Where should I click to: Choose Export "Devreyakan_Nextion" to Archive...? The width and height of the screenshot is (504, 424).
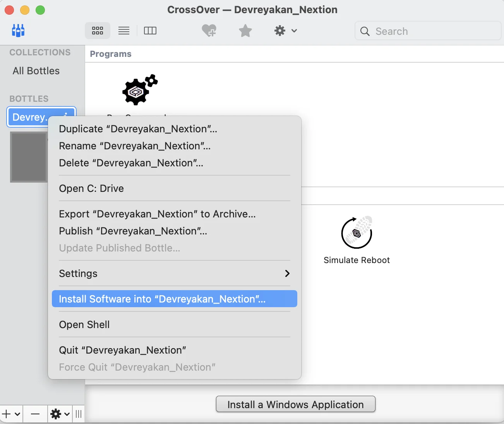tap(175, 214)
